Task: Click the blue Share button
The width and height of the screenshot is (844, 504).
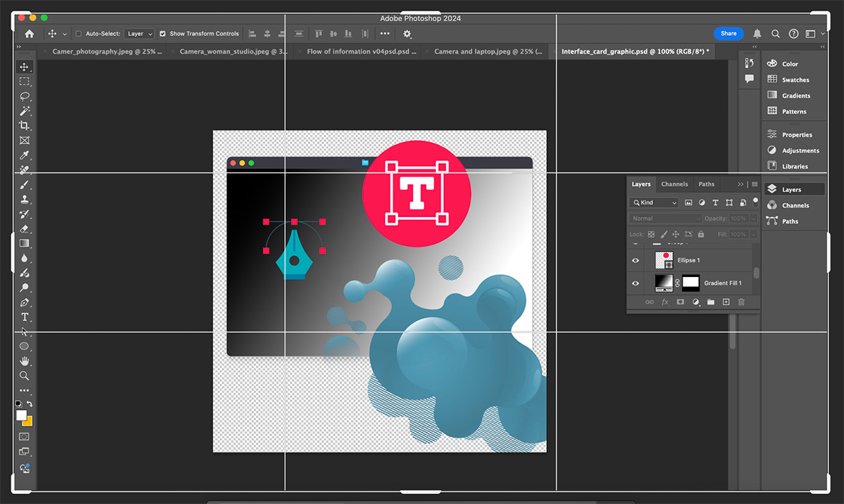Action: (x=729, y=33)
